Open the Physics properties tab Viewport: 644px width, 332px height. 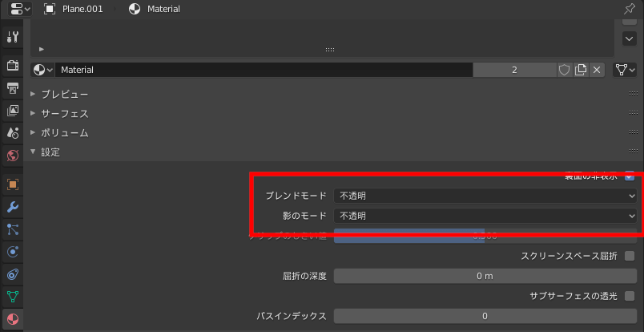pyautogui.click(x=12, y=251)
